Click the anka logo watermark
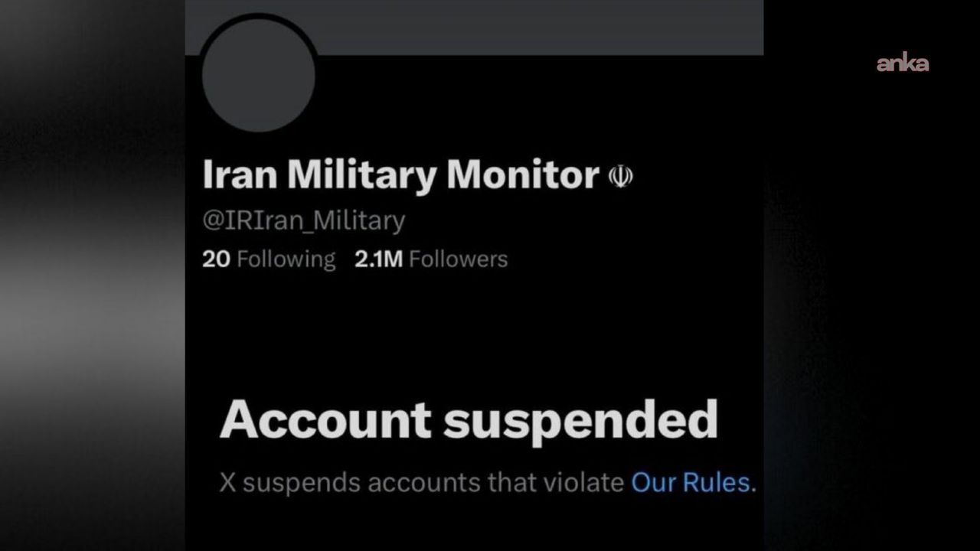This screenshot has height=551, width=980. click(903, 64)
